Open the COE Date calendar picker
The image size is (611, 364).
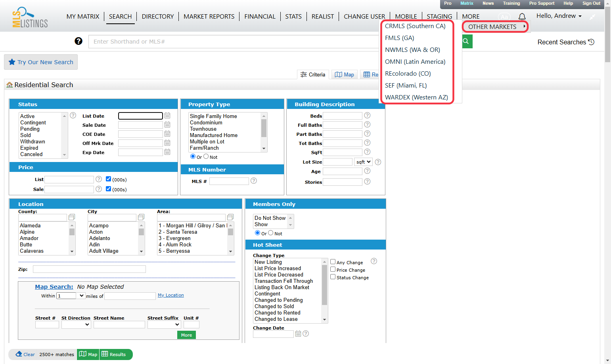pyautogui.click(x=167, y=134)
